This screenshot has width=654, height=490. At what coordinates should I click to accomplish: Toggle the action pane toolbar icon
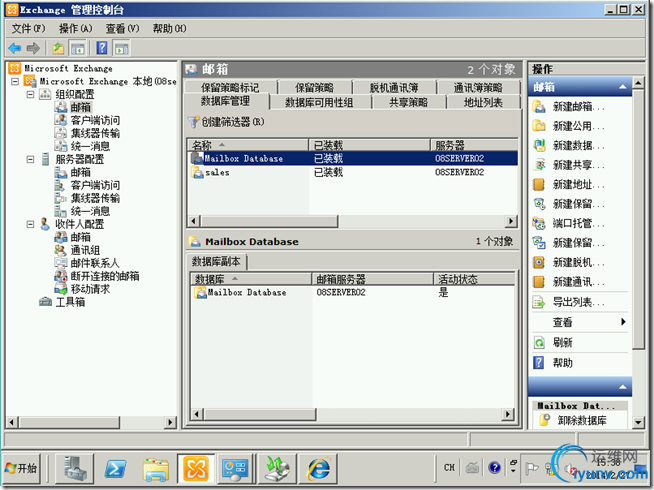[x=121, y=48]
